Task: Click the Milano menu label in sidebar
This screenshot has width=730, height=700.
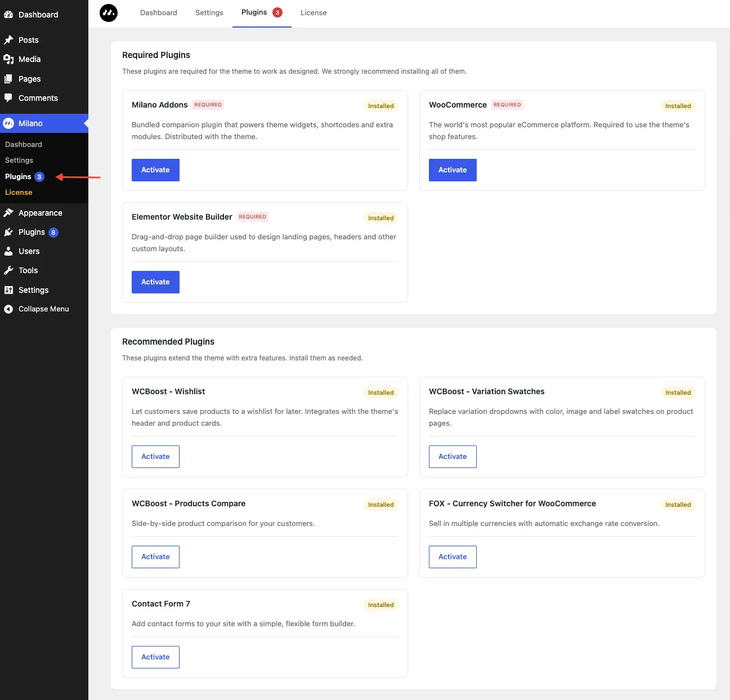Action: click(30, 123)
